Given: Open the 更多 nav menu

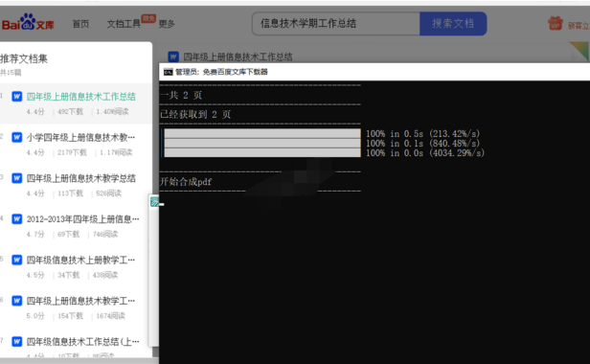Looking at the screenshot, I should [167, 24].
